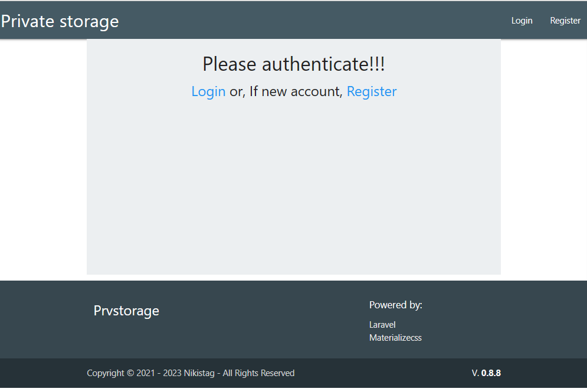This screenshot has width=587, height=392.
Task: Follow the blue Register link under the heading
Action: point(372,91)
